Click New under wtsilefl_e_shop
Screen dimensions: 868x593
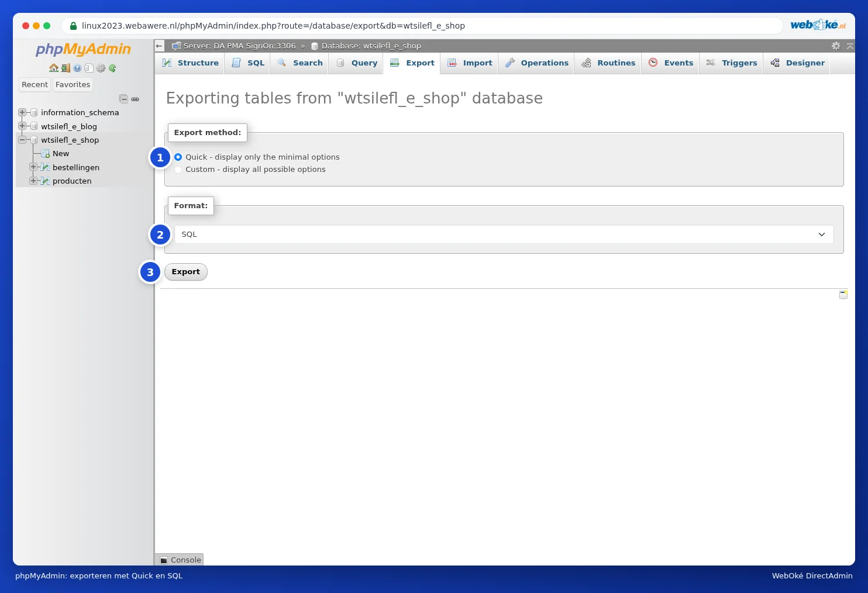click(x=61, y=154)
